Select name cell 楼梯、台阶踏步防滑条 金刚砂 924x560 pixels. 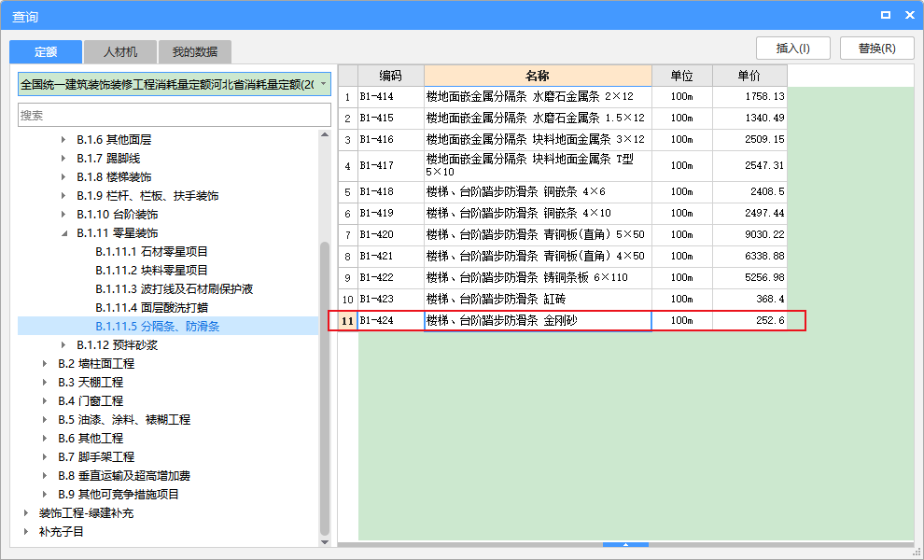(538, 321)
